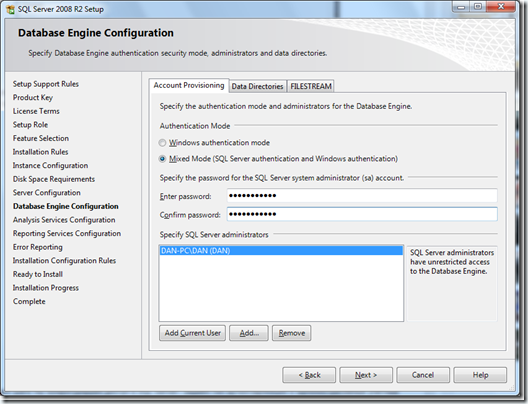Close the Setup window
The image size is (528, 404).
(501, 7)
